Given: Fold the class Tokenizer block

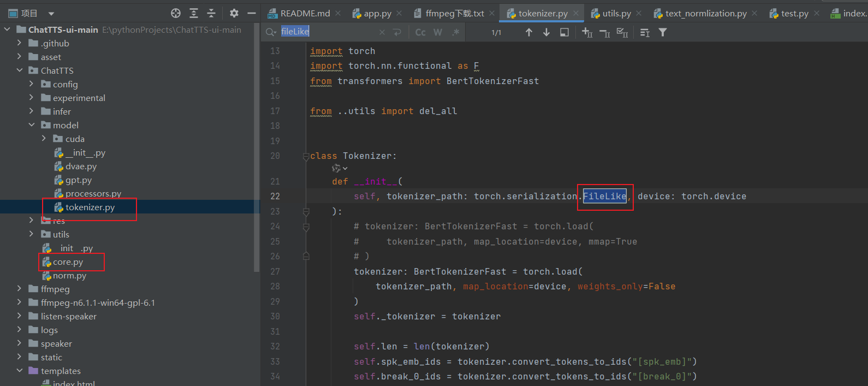Looking at the screenshot, I should point(306,156).
